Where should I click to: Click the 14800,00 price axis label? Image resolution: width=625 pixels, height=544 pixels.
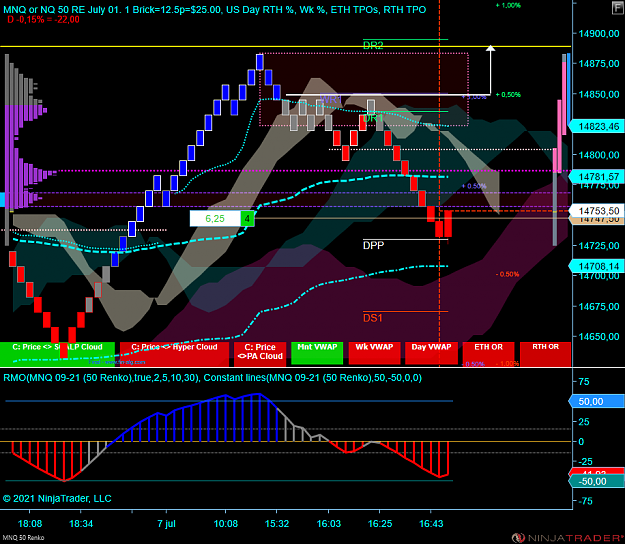coord(599,155)
